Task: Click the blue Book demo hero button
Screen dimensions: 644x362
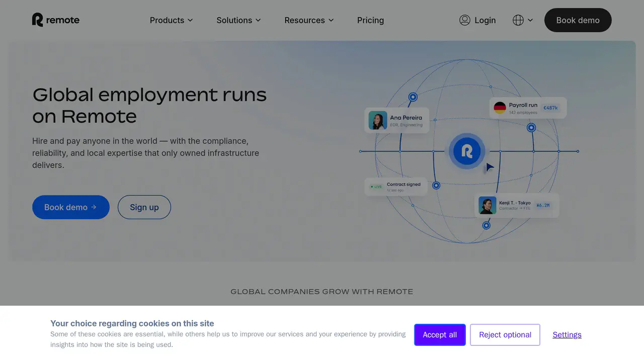Action: [x=71, y=207]
